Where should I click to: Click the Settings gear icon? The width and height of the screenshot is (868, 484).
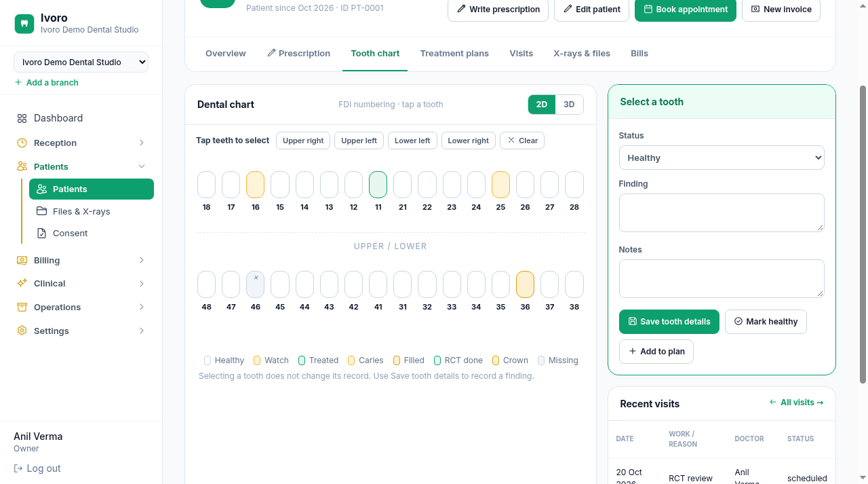(x=22, y=331)
